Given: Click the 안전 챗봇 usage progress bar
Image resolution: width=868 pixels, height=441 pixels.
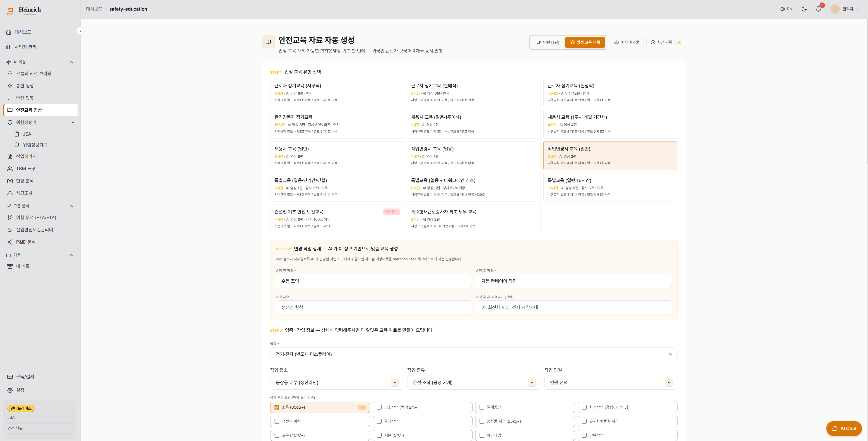Looking at the screenshot, I should point(40,434).
